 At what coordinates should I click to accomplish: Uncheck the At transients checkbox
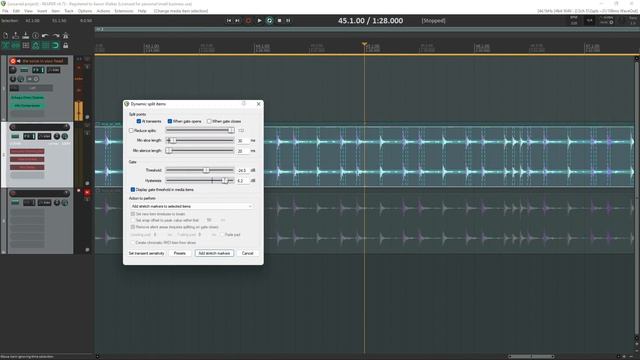click(139, 121)
